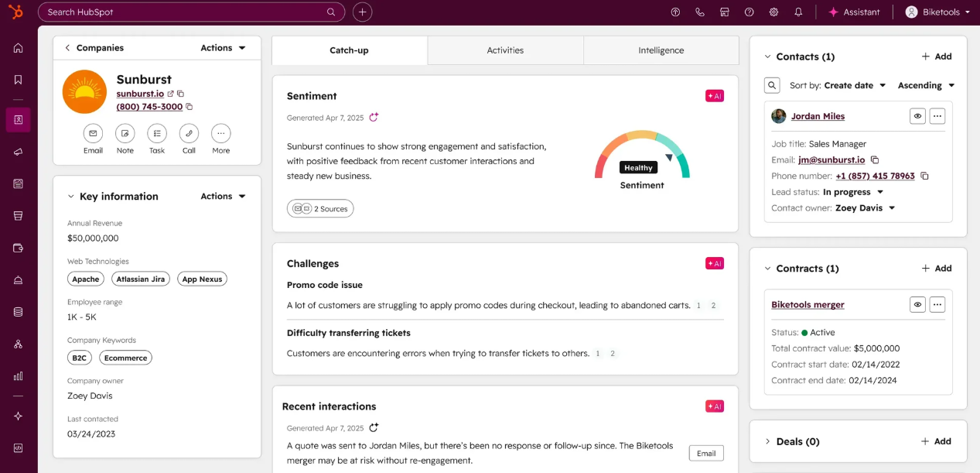
Task: Switch to the Intelligence tab
Action: tap(661, 50)
